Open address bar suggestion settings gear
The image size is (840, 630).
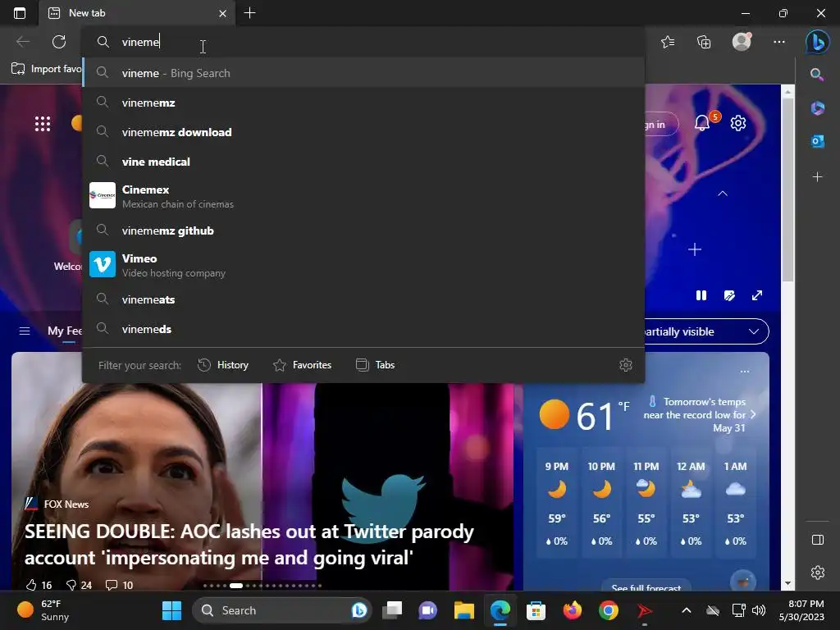click(625, 365)
